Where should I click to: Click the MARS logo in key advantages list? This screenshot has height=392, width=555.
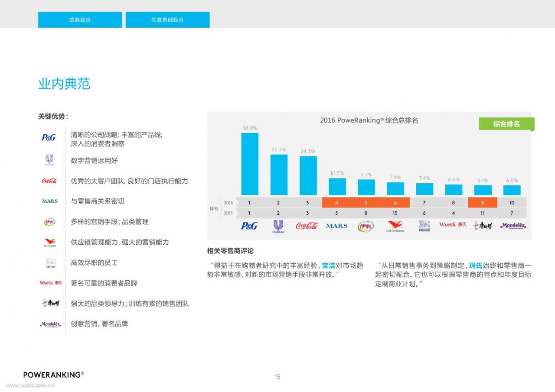click(x=50, y=201)
